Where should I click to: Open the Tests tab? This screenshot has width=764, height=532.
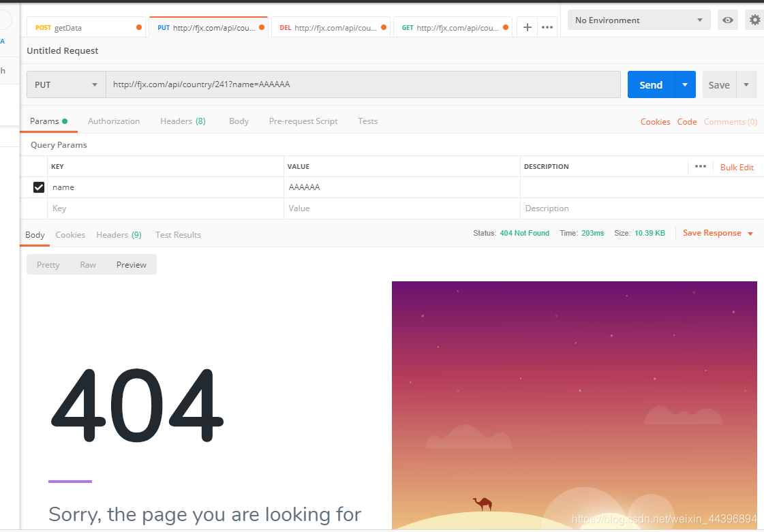click(x=367, y=121)
